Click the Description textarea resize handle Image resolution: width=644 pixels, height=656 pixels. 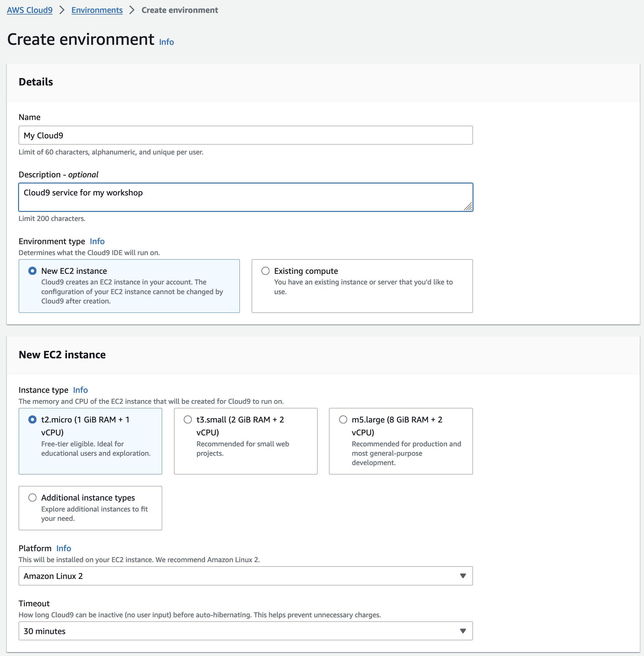[468, 206]
